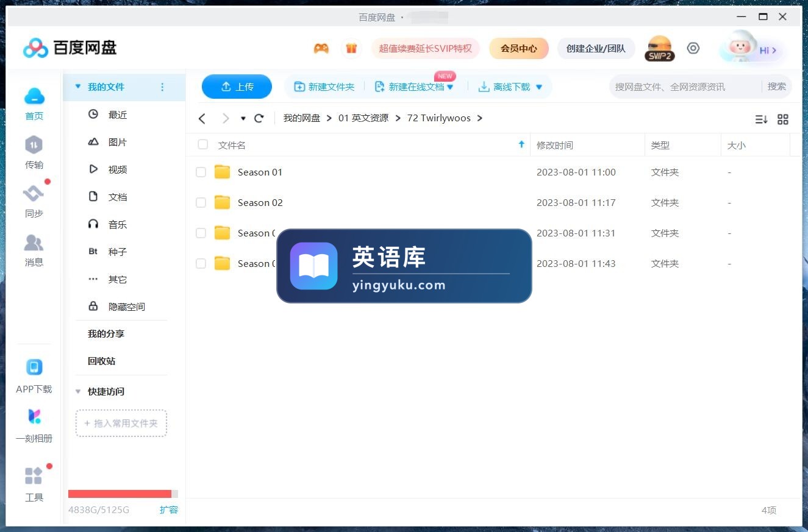The width and height of the screenshot is (808, 532).
Task: Tick the checkbox for the 11:31 folder row
Action: click(201, 233)
